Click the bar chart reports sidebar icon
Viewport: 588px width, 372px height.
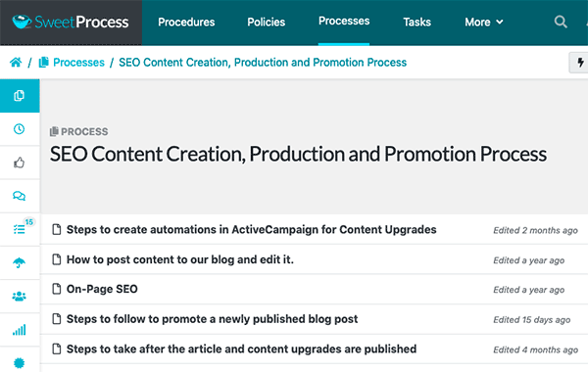[20, 330]
